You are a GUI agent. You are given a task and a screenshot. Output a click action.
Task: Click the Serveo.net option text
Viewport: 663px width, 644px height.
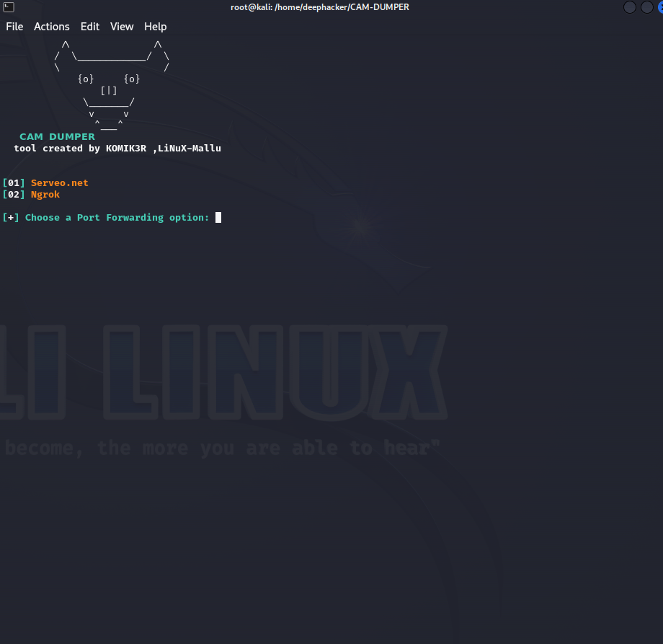60,182
